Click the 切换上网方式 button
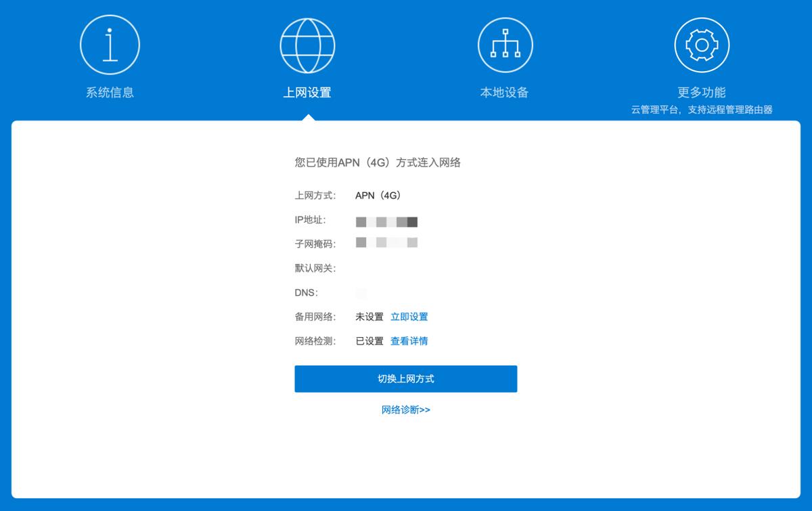 405,378
